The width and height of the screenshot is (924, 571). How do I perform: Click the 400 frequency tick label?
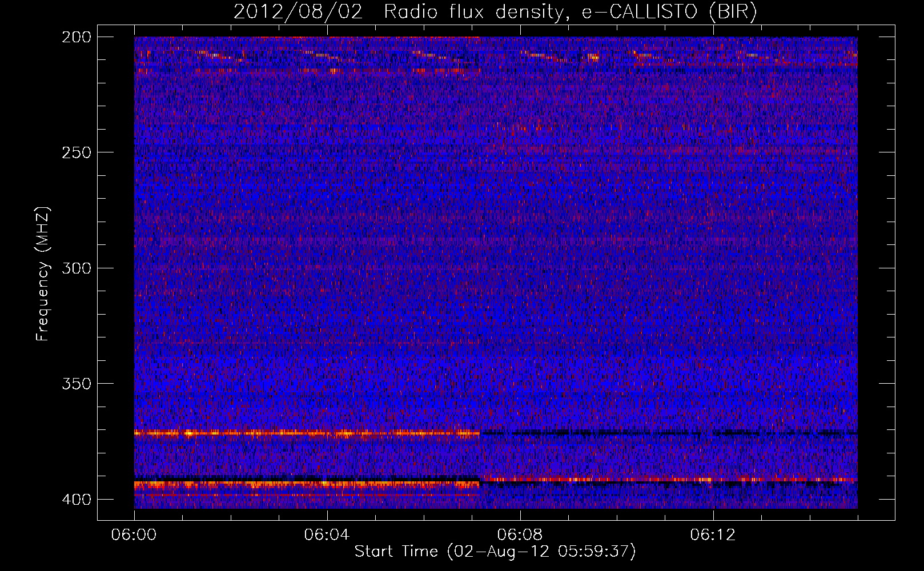77,499
